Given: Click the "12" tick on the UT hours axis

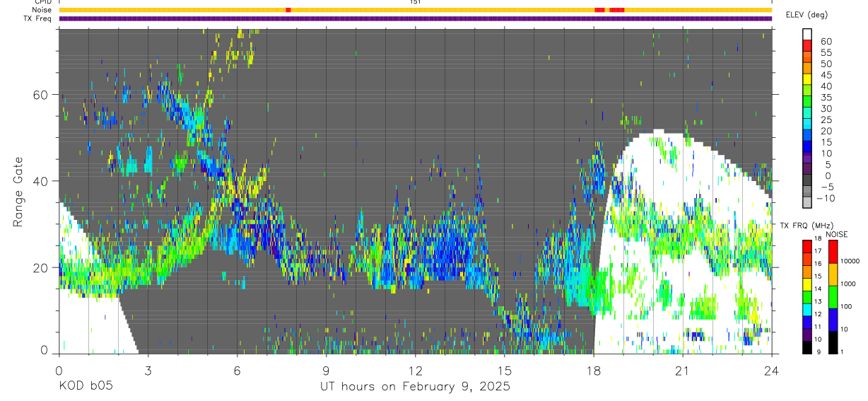Looking at the screenshot, I should 416,370.
